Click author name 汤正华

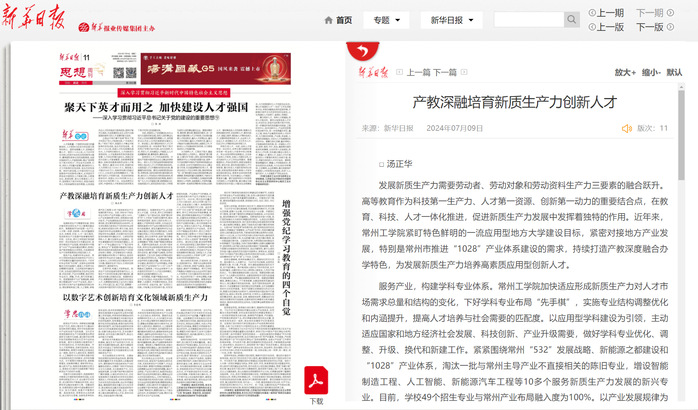(399, 164)
